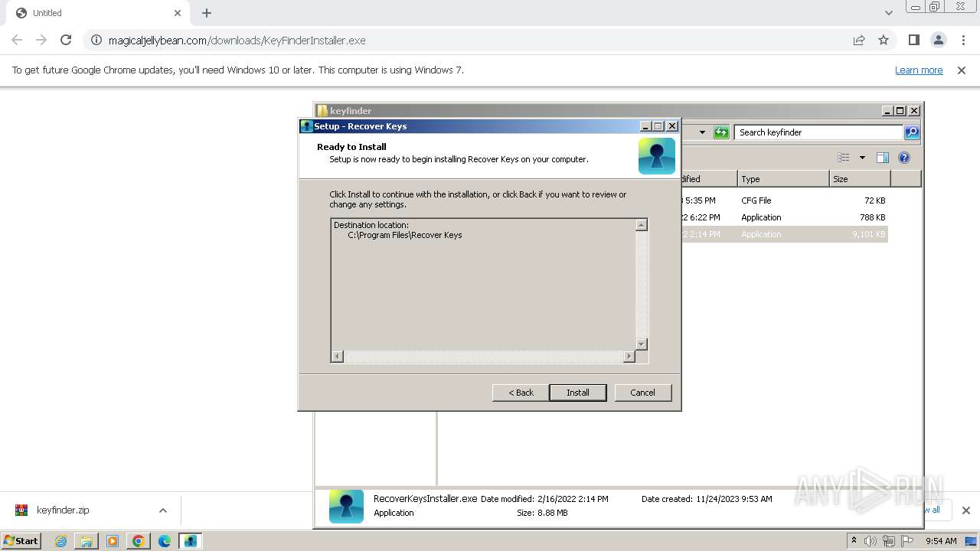980x551 pixels.
Task: Select the 788 KB Application row
Action: click(784, 217)
